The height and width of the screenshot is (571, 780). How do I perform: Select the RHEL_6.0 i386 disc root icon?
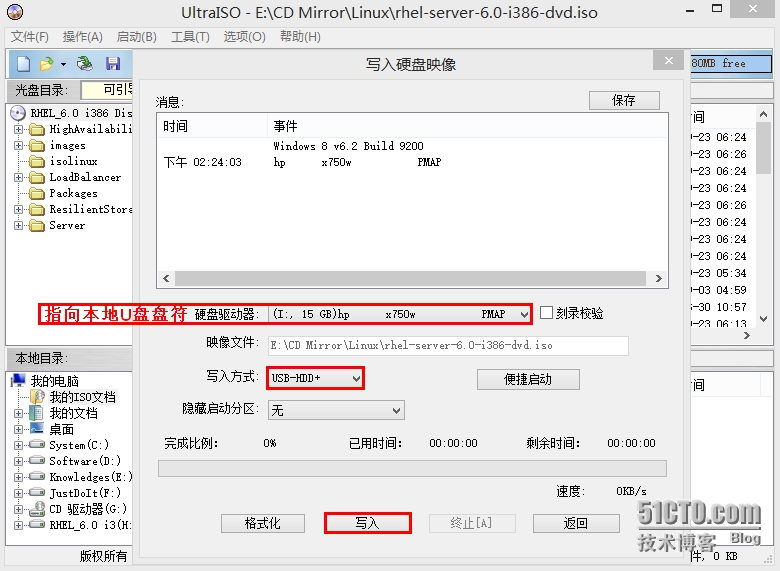[x=18, y=113]
